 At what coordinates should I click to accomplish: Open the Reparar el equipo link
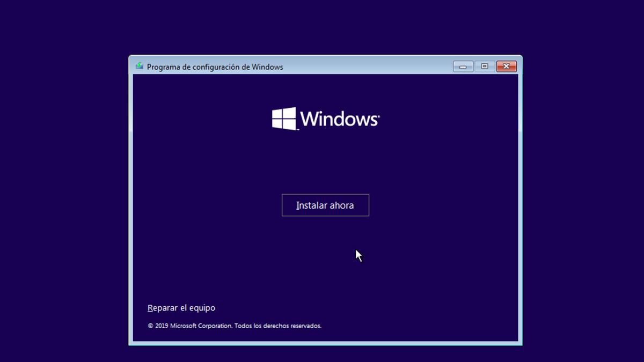click(181, 308)
